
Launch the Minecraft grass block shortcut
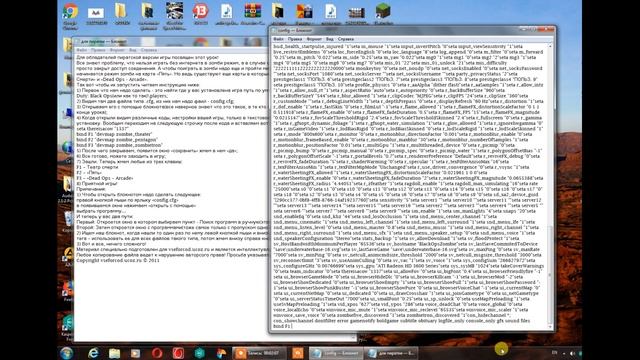click(383, 11)
